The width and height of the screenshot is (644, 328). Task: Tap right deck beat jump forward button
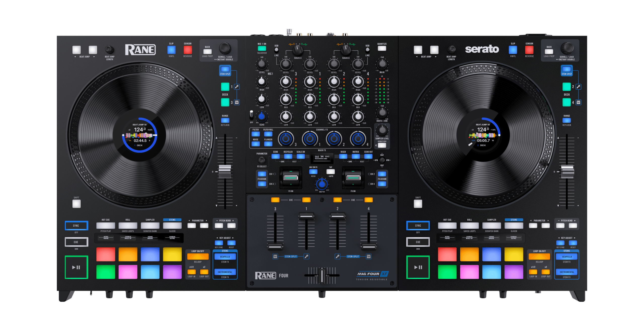(434, 50)
